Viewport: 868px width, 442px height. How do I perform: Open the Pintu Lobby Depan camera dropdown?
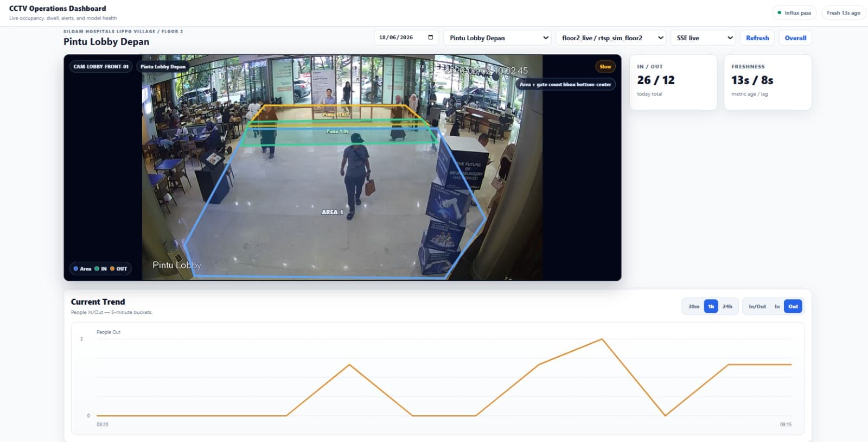pos(497,37)
